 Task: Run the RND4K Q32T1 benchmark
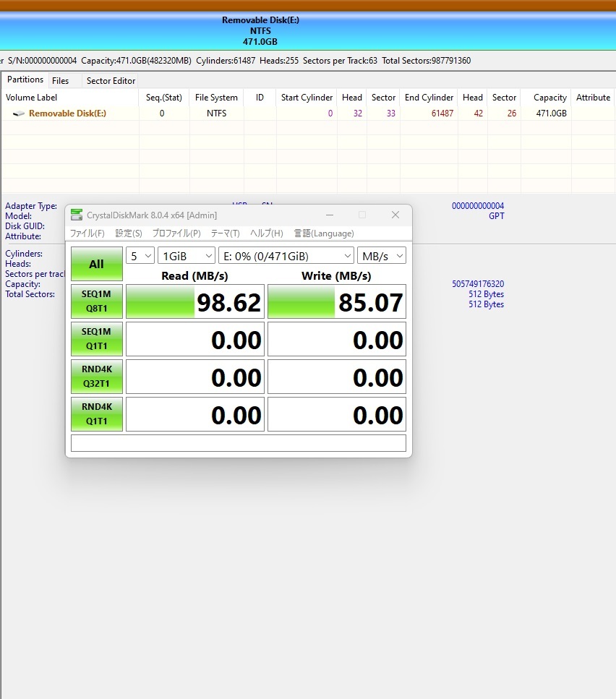pos(96,377)
